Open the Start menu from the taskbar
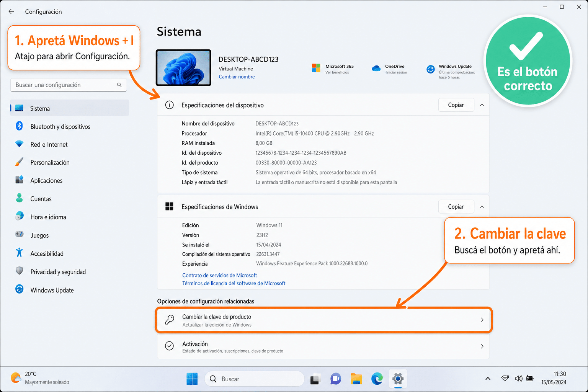The height and width of the screenshot is (392, 588). coord(192,379)
